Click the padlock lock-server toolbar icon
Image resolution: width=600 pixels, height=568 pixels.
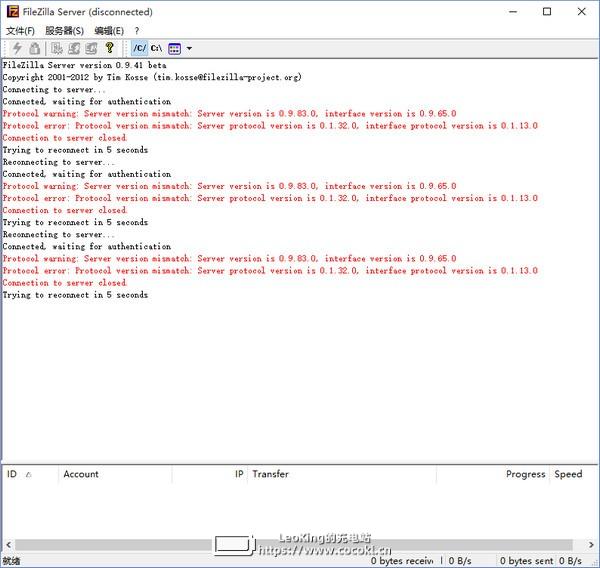click(x=35, y=48)
